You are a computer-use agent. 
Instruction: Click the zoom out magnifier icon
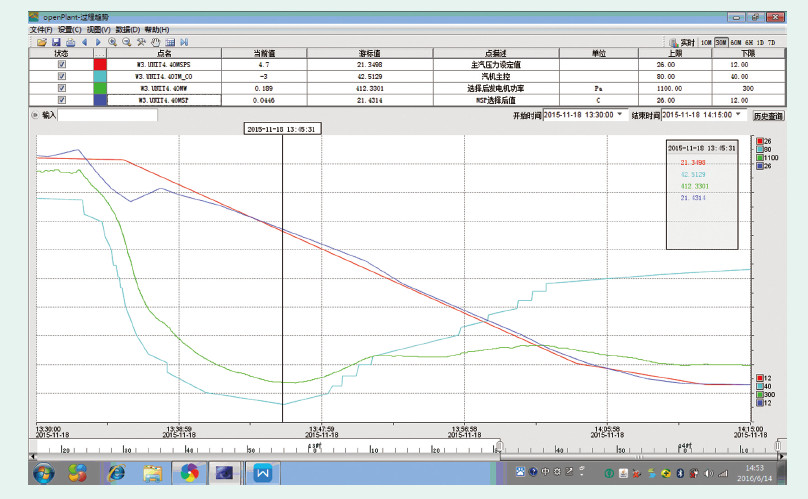point(126,42)
